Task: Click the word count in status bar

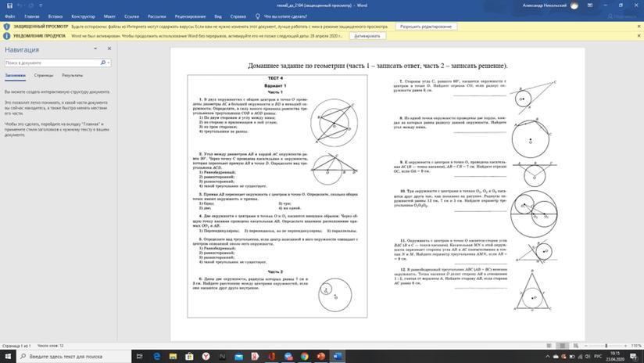Action: pyautogui.click(x=51, y=346)
